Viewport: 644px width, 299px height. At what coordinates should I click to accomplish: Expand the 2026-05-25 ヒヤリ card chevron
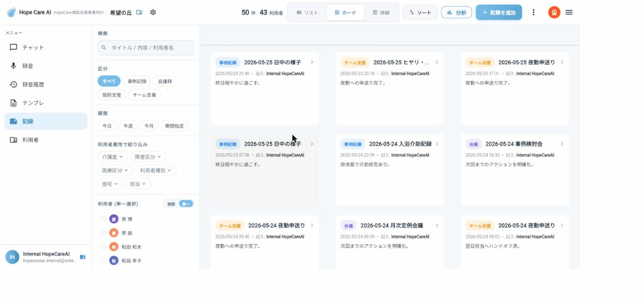(437, 62)
